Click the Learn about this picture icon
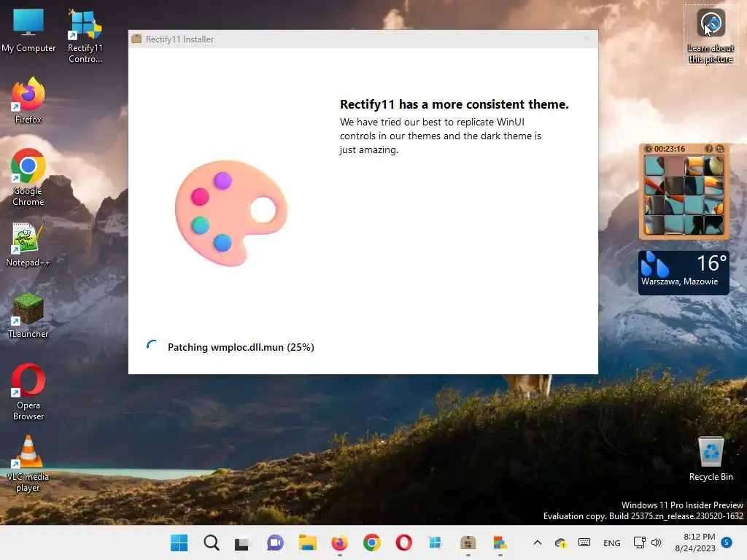 pyautogui.click(x=711, y=35)
